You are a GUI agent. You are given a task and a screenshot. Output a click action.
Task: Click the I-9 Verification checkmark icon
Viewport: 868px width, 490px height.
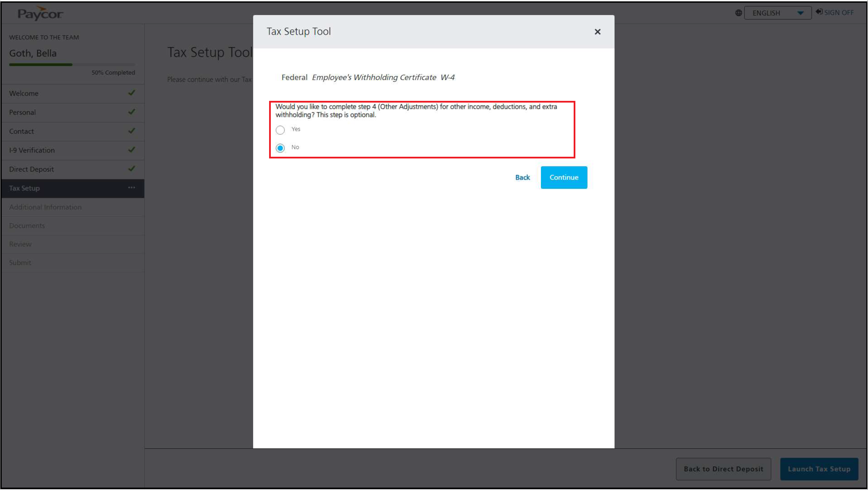132,150
